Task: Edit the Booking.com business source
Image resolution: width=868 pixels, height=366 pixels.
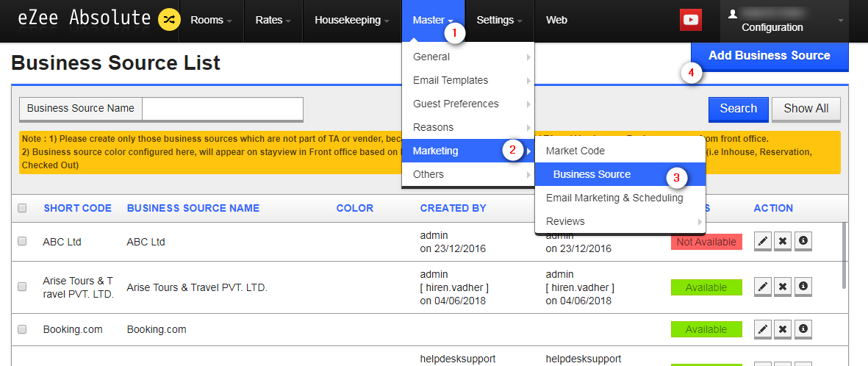Action: (x=762, y=329)
